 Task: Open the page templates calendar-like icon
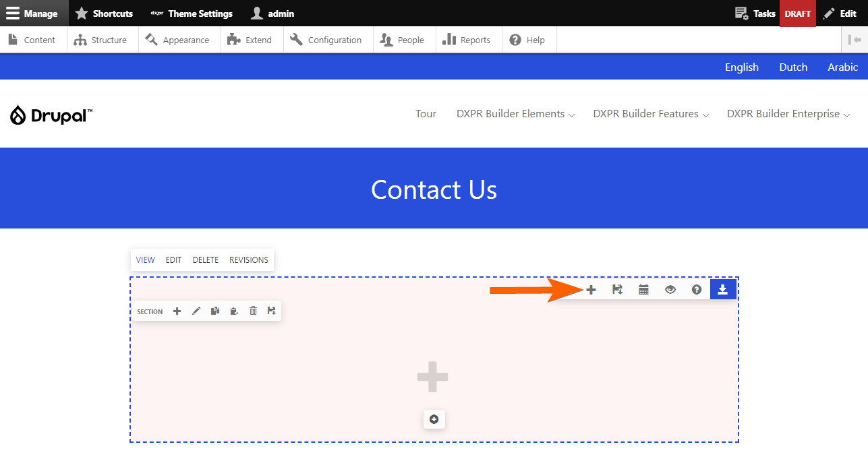643,290
